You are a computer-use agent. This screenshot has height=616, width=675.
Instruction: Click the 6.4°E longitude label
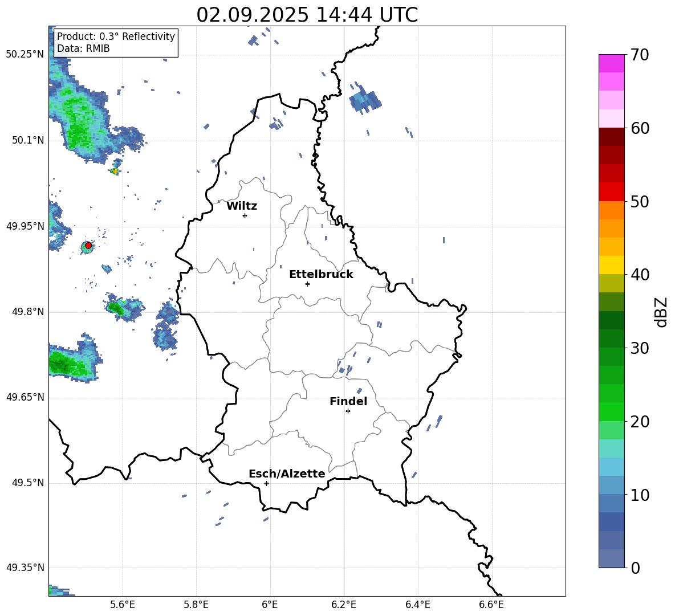coord(417,605)
